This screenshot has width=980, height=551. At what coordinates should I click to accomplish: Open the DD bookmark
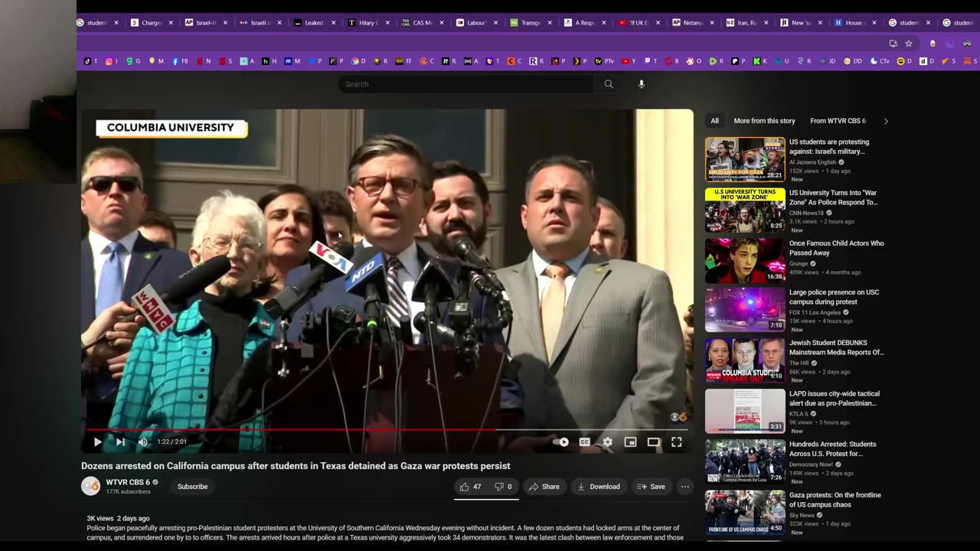point(852,61)
